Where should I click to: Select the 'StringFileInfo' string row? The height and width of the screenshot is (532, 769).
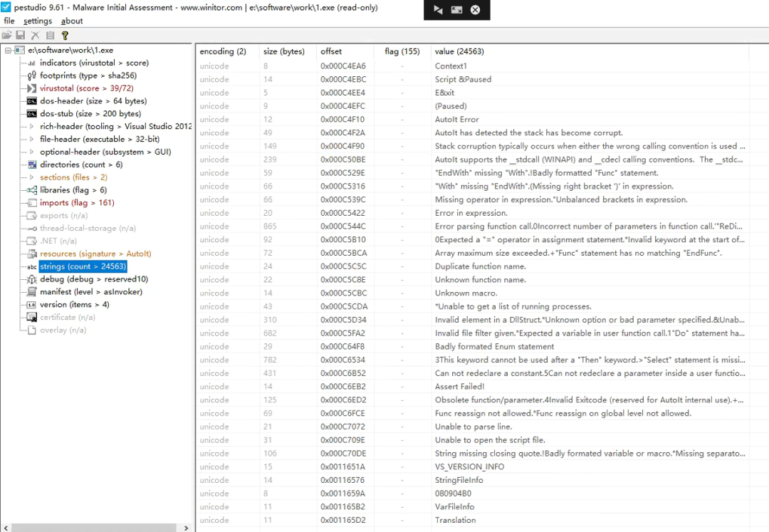pyautogui.click(x=472, y=481)
